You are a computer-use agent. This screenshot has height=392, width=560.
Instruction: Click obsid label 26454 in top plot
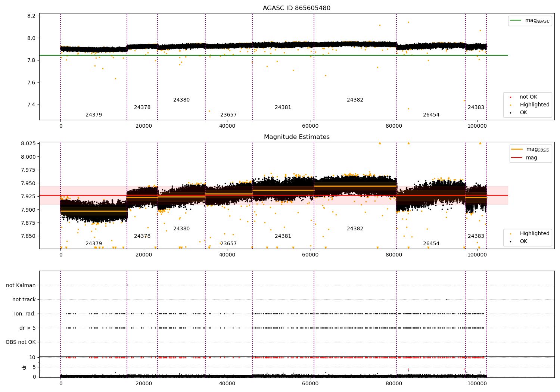click(431, 115)
